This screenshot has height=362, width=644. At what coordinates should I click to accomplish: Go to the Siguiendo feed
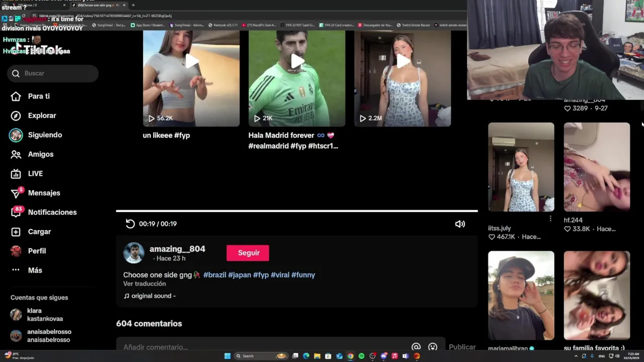pos(36,135)
